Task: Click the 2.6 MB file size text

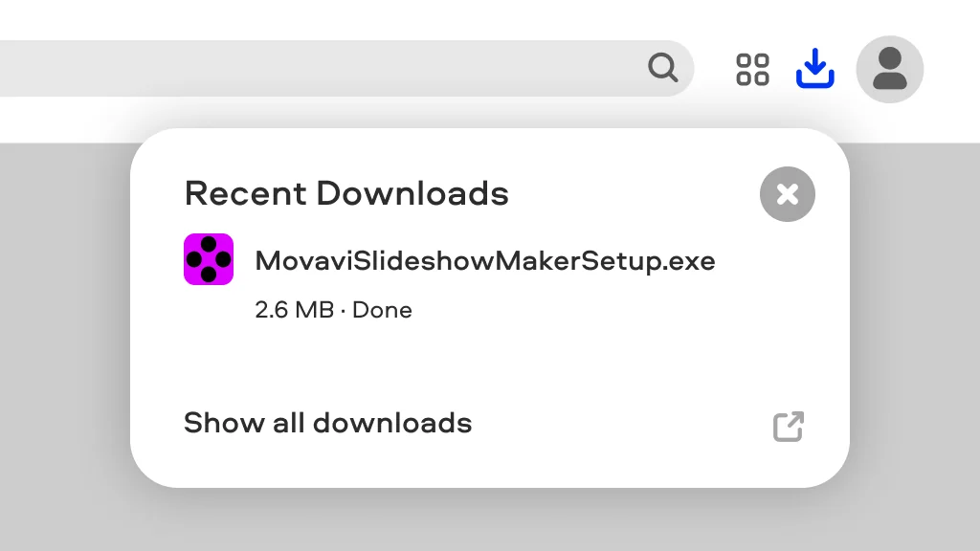Action: tap(295, 310)
